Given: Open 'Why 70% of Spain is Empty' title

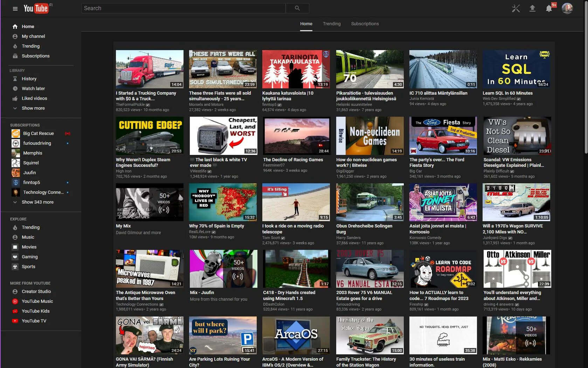Looking at the screenshot, I should (216, 226).
